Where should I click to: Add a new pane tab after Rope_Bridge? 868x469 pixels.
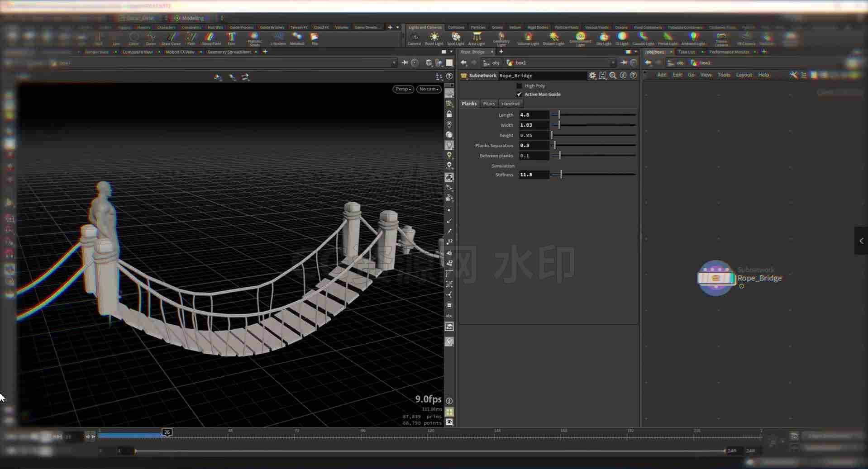[x=501, y=52]
